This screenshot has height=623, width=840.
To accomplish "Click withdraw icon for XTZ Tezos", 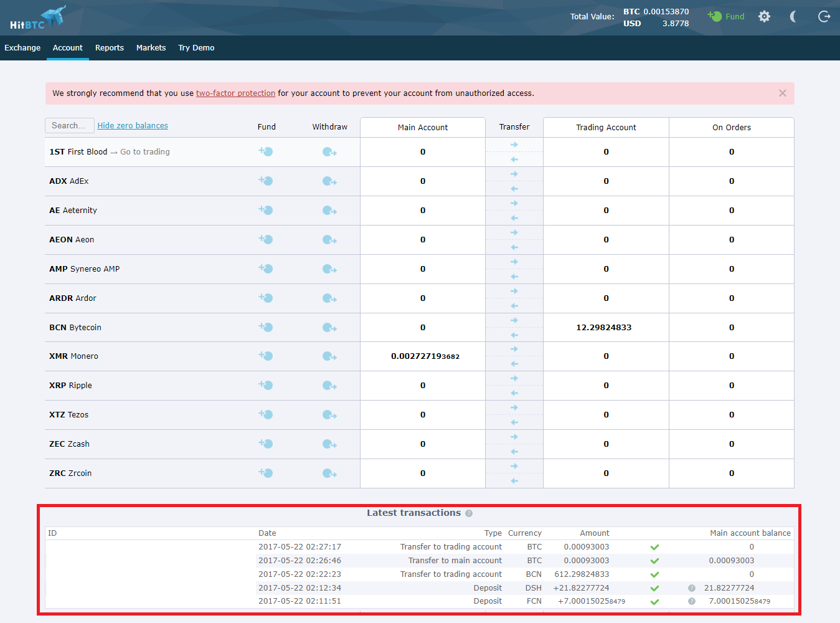I will pos(329,415).
